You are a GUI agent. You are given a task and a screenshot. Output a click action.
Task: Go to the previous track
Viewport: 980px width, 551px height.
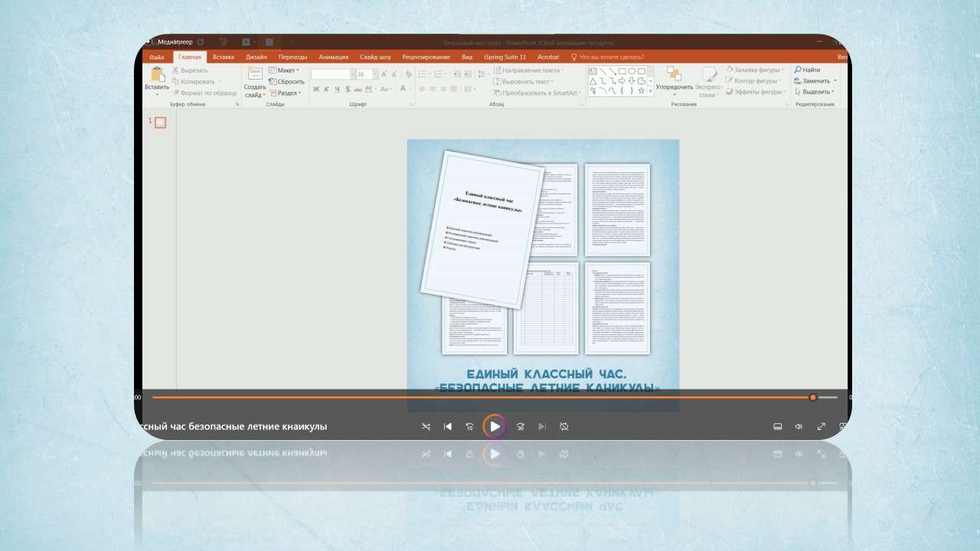[x=448, y=426]
